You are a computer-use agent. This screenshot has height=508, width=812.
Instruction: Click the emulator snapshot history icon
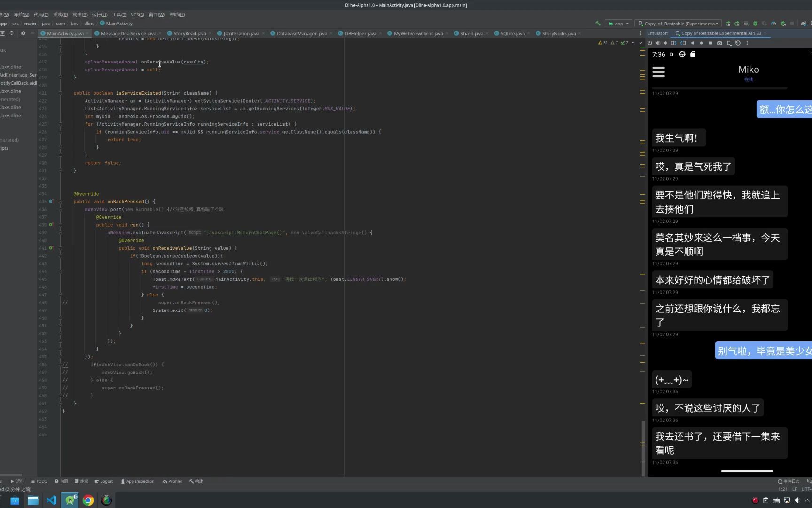click(738, 43)
